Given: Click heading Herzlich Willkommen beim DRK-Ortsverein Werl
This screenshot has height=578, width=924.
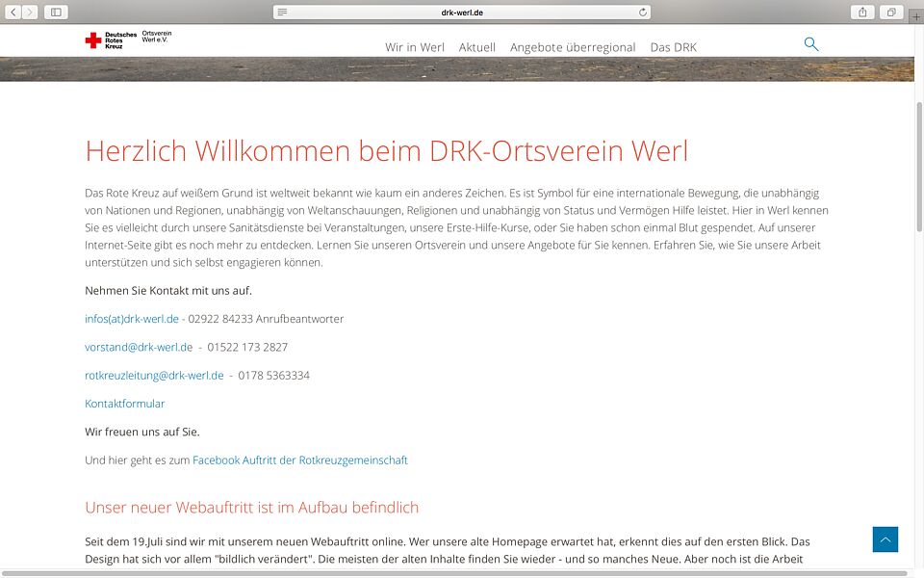Looking at the screenshot, I should point(387,151).
